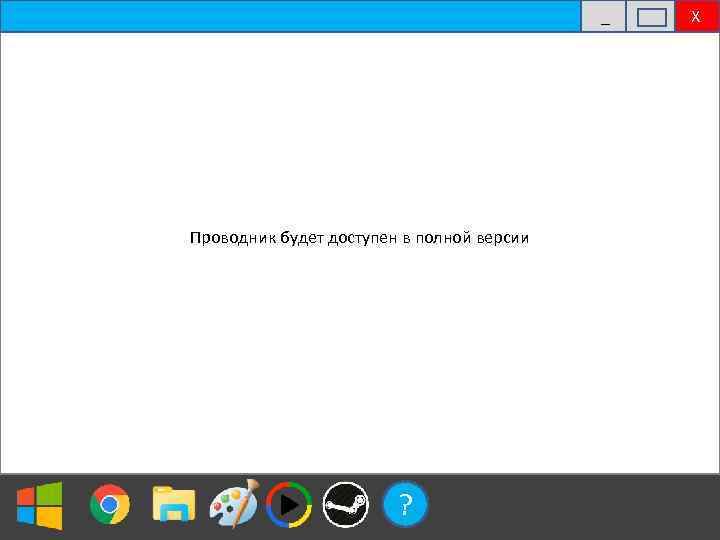Screen dimensions: 720x540
Task: Launch Steam from the taskbar
Action: [x=346, y=504]
